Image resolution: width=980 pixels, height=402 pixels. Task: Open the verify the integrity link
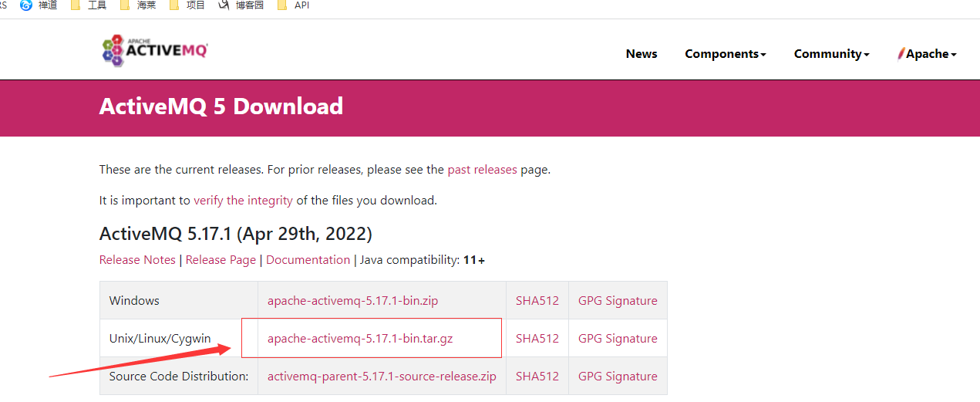243,201
